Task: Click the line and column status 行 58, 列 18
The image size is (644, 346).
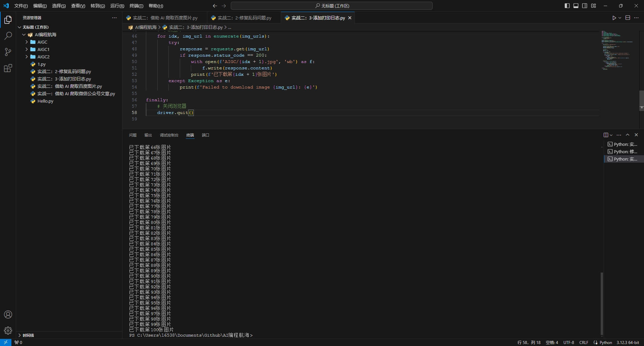Action: pos(529,342)
